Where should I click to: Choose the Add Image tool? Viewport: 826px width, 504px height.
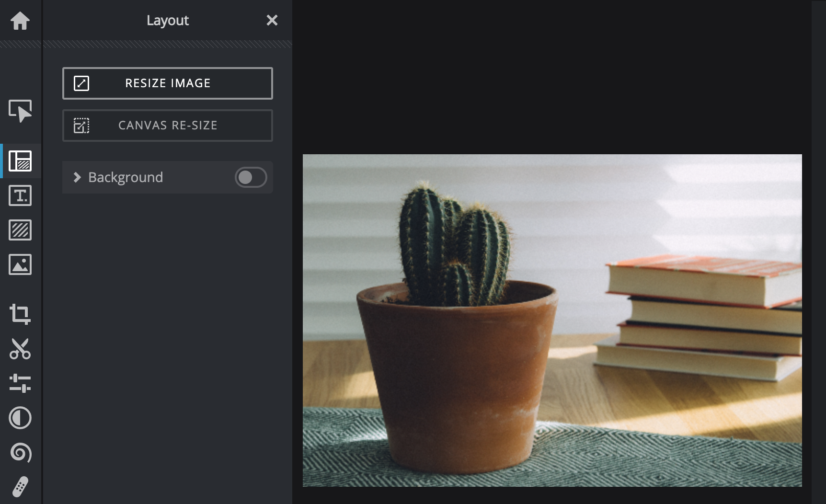click(x=20, y=264)
